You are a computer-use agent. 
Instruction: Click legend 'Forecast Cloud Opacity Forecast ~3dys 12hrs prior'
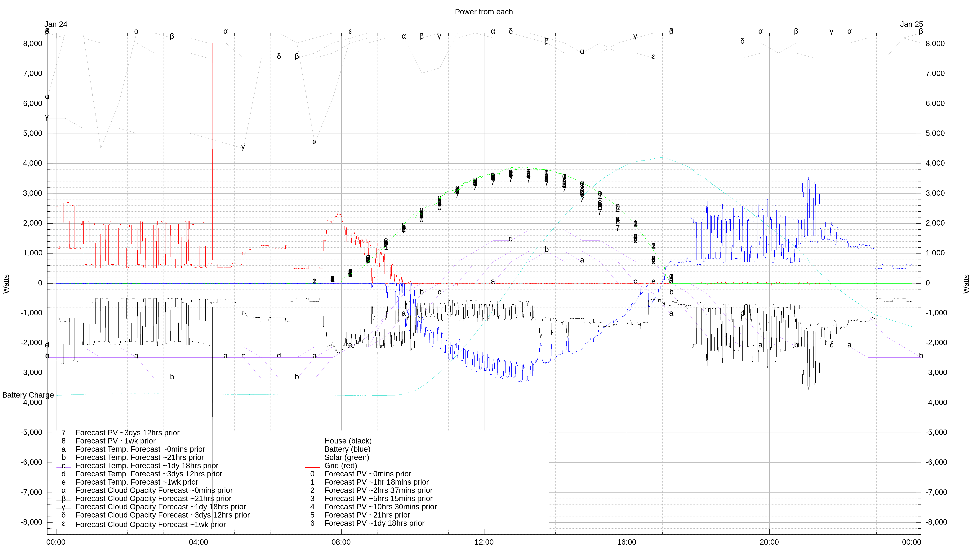pyautogui.click(x=163, y=515)
